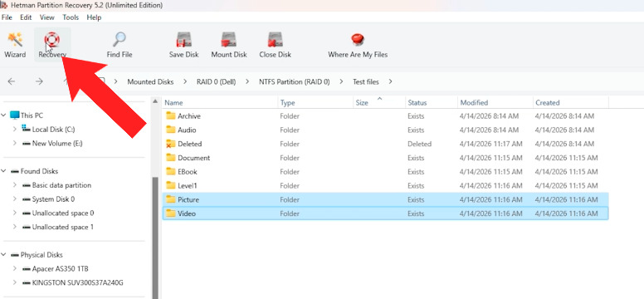Click the left tree panel scrollbar
Viewport: 644px width, 299px height.
155,238
